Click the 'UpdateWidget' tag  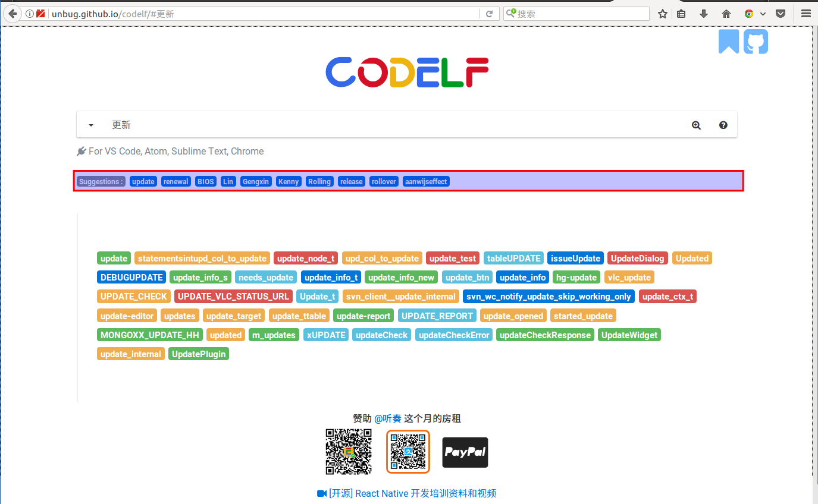[629, 335]
